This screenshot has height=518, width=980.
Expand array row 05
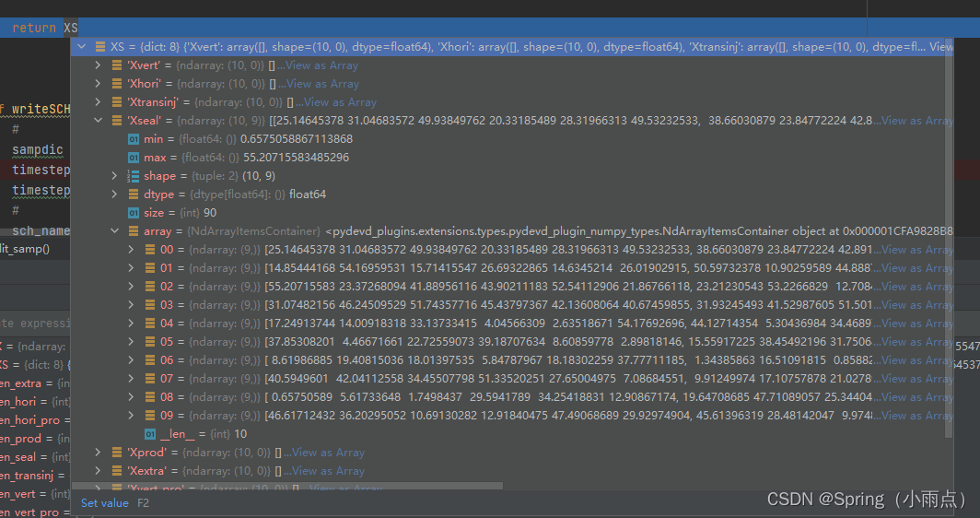(131, 342)
